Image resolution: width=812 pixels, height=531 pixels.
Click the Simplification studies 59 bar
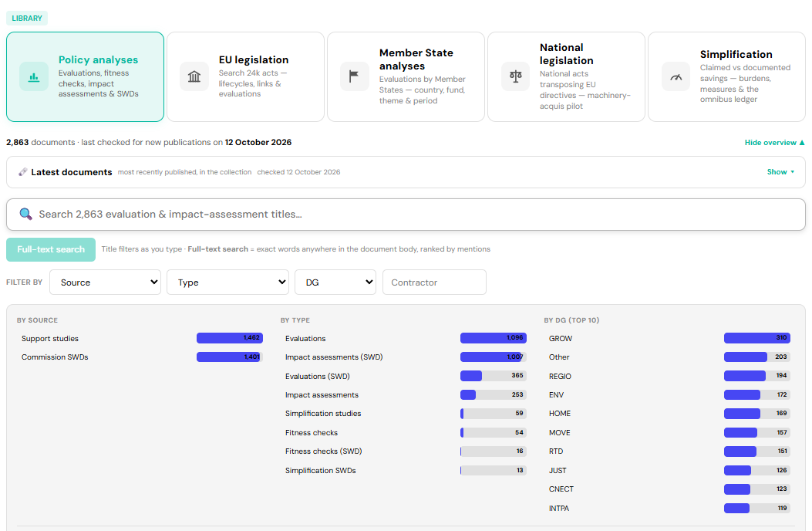(494, 413)
